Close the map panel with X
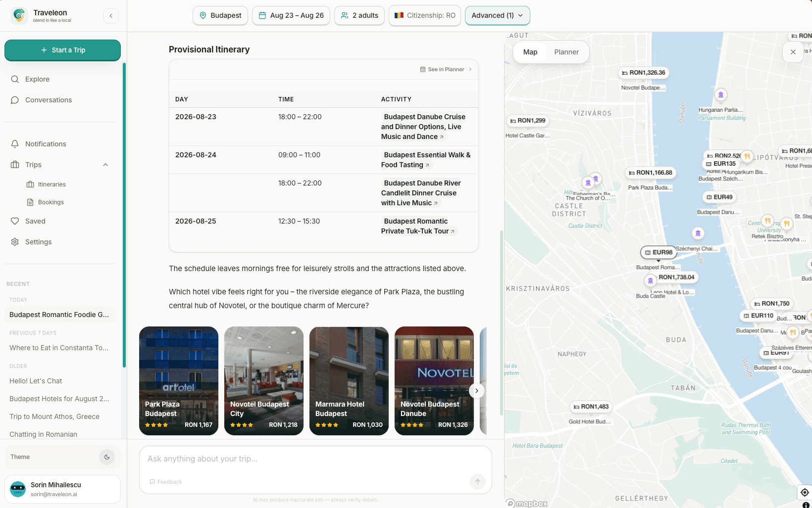This screenshot has width=812, height=508. (793, 52)
